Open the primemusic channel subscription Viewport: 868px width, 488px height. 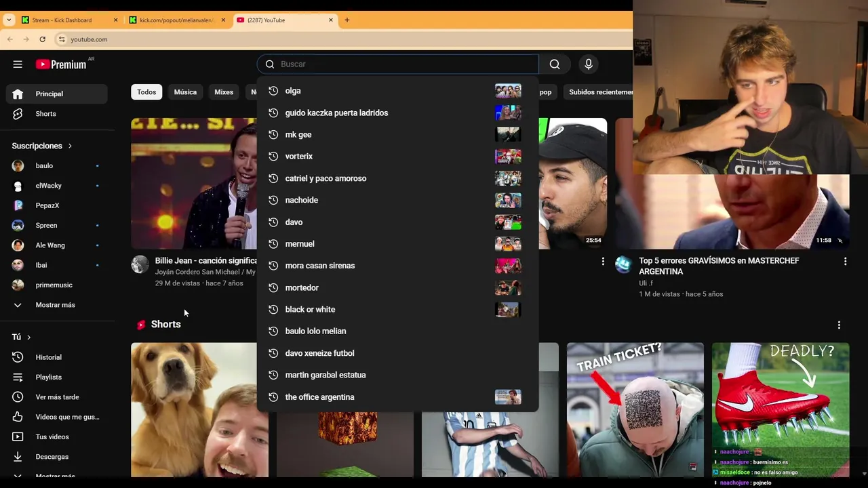coord(57,285)
